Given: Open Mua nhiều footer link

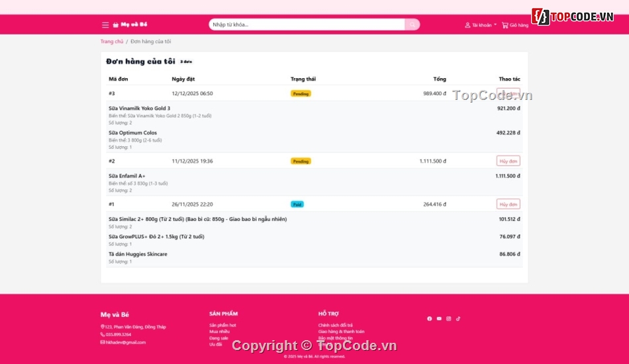Looking at the screenshot, I should [219, 332].
